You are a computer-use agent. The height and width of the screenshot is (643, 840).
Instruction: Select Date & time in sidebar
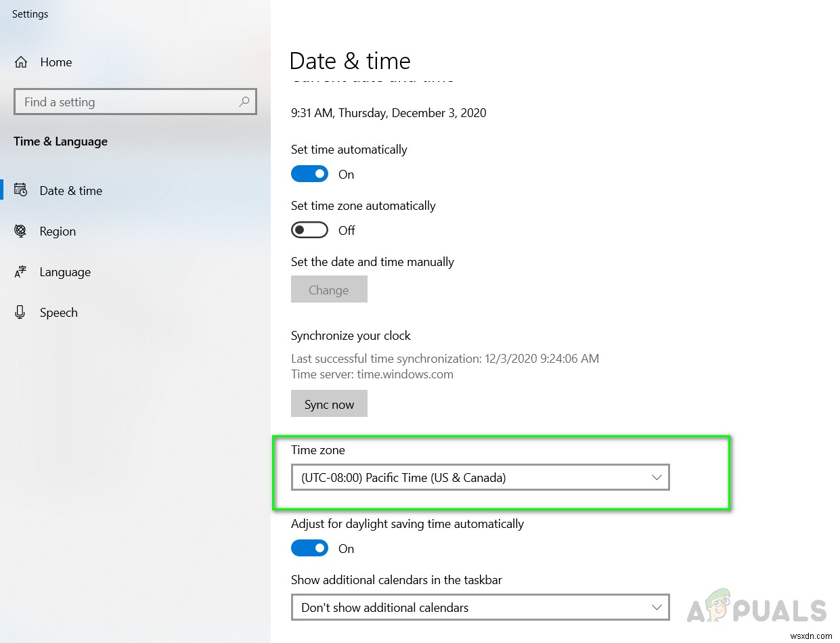click(x=70, y=191)
